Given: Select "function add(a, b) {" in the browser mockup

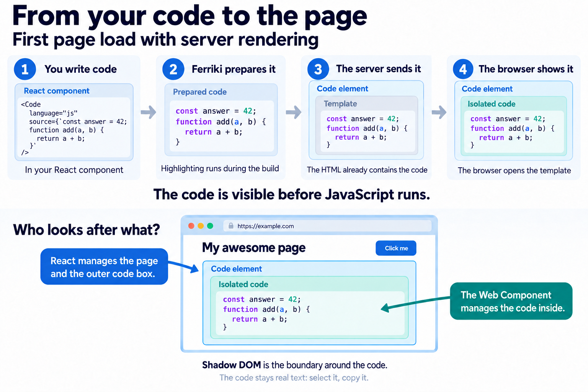Looking at the screenshot, I should [x=266, y=309].
